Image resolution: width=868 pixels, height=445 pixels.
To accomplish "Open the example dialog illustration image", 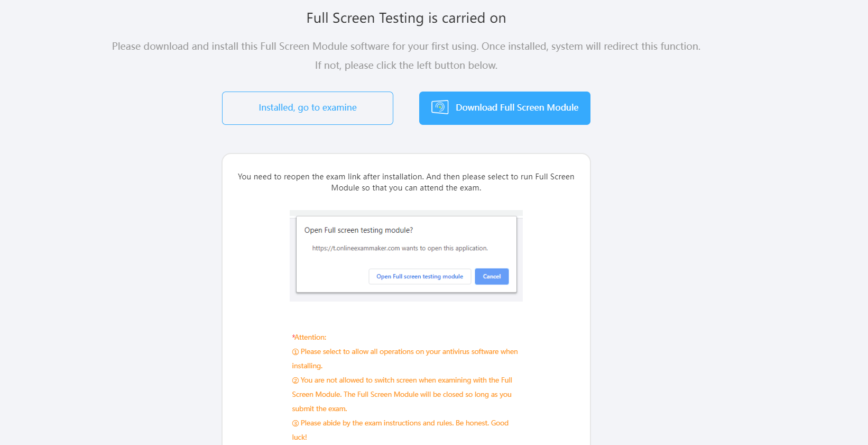I will [406, 256].
